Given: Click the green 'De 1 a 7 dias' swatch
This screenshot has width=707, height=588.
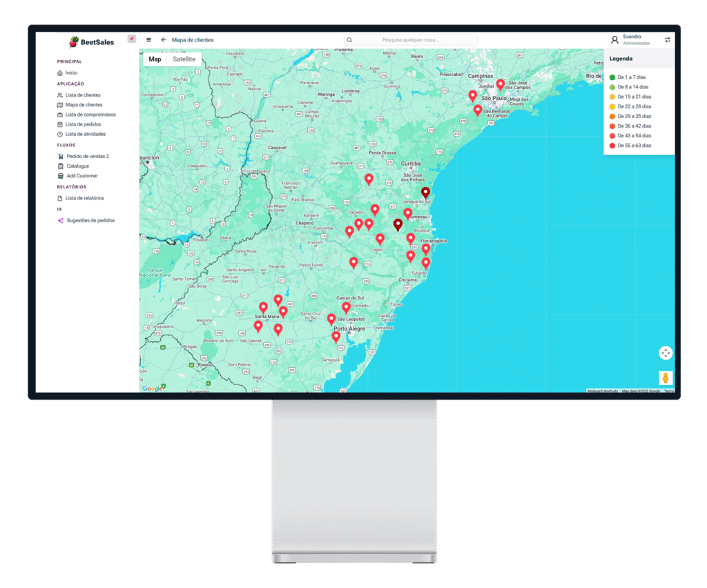Looking at the screenshot, I should coord(612,77).
